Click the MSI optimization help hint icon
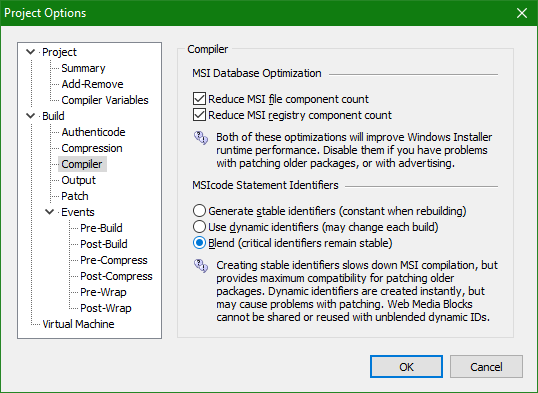This screenshot has height=393, width=538. pyautogui.click(x=201, y=138)
